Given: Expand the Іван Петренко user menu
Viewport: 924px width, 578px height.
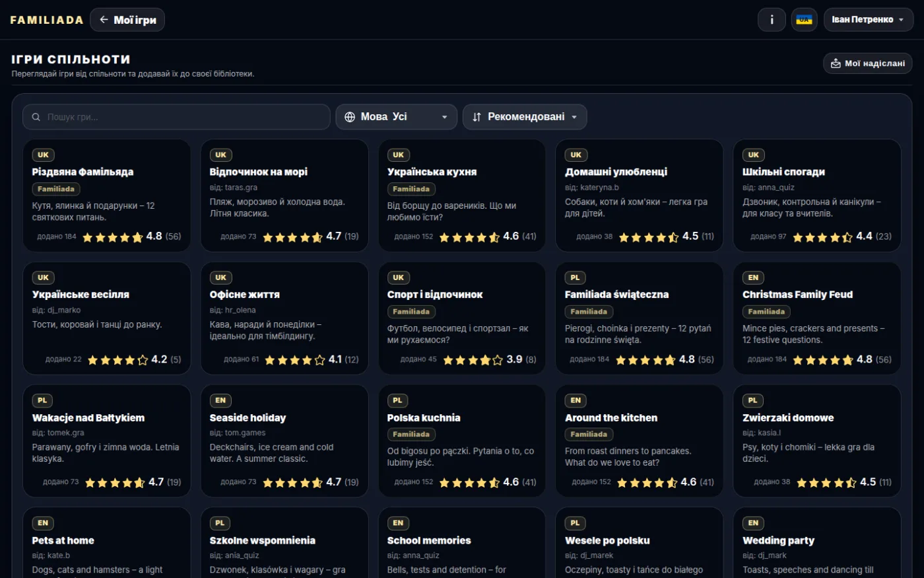Looking at the screenshot, I should 868,20.
